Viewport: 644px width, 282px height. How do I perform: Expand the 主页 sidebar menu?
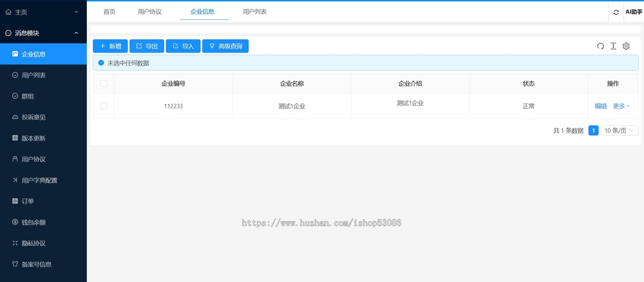pyautogui.click(x=76, y=12)
